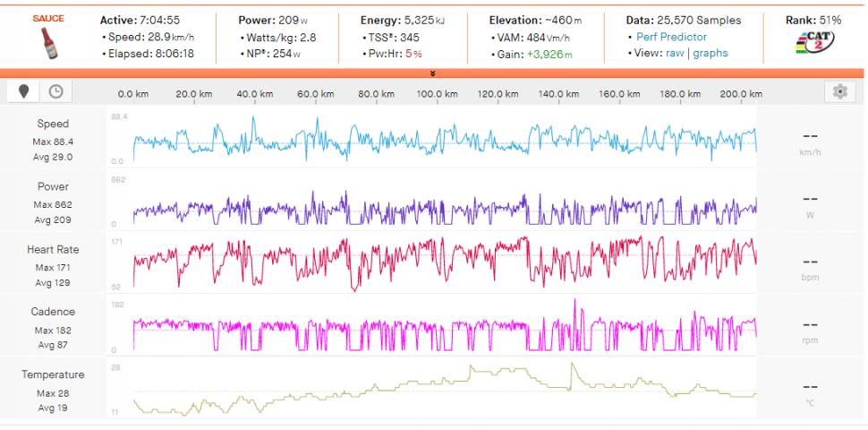The image size is (868, 430).
Task: Click the Sauce hot sauce bottle logo
Action: pos(48,37)
